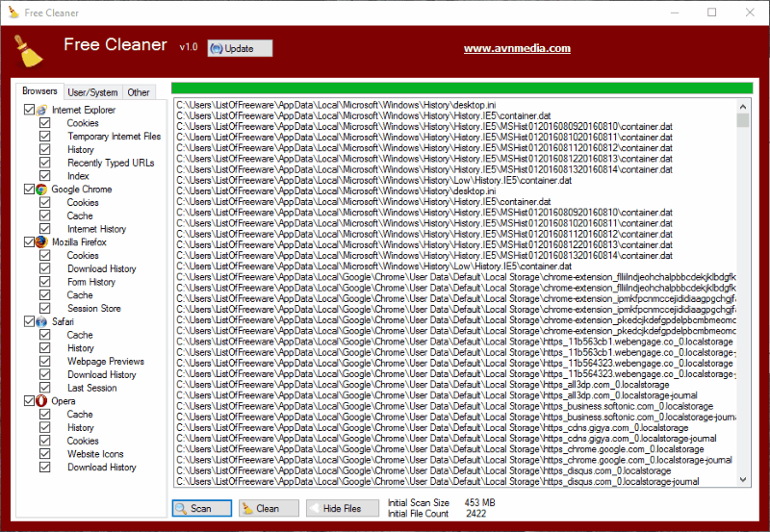Image resolution: width=770 pixels, height=532 pixels.
Task: Uncheck Opera Website Icons checkbox
Action: pos(44,454)
